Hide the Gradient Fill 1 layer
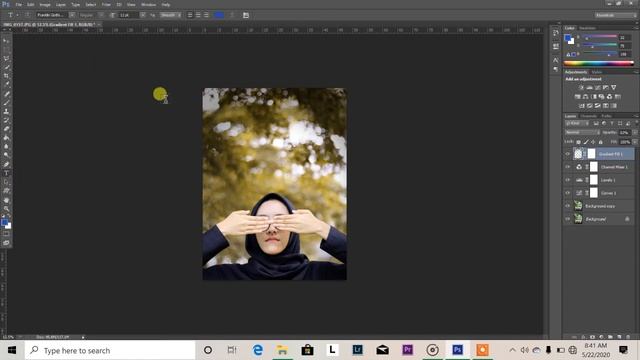The width and height of the screenshot is (640, 360). (567, 154)
